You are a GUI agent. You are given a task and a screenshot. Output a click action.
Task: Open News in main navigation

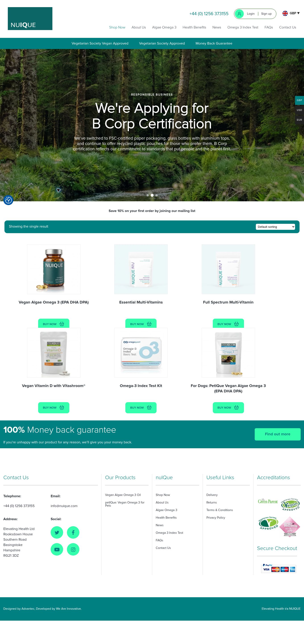pyautogui.click(x=217, y=27)
